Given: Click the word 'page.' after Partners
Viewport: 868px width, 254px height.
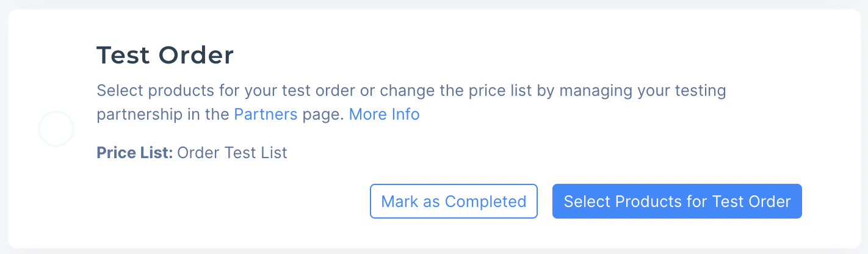Looking at the screenshot, I should point(320,115).
